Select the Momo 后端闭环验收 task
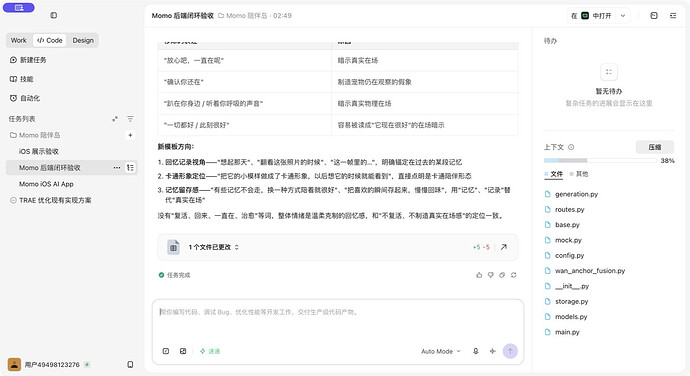This screenshot has height=376, width=690. (x=50, y=168)
